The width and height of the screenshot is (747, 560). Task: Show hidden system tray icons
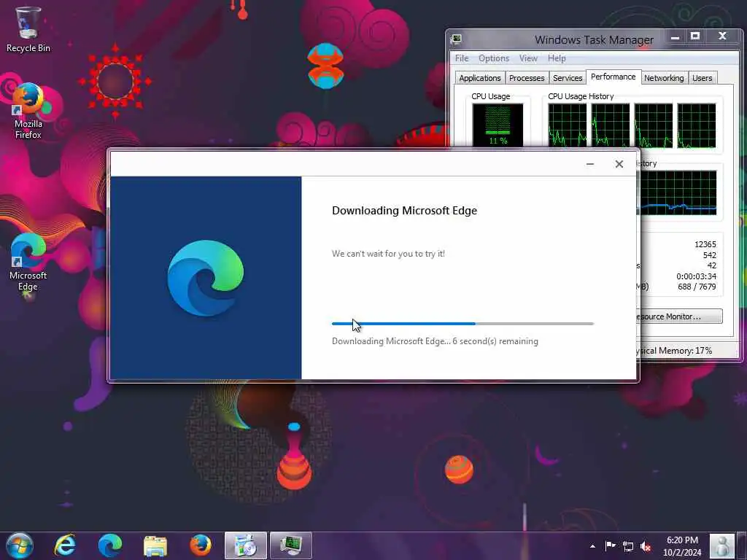[592, 546]
